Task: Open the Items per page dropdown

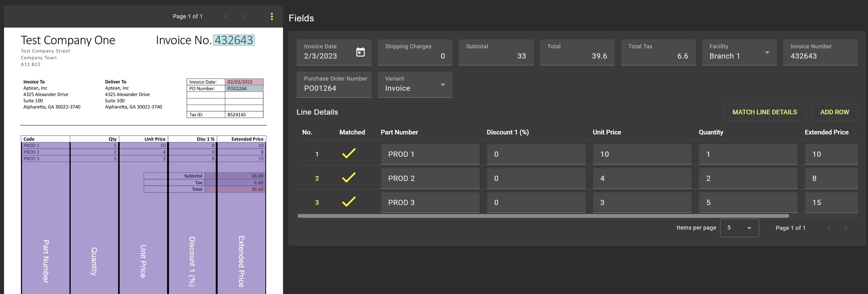Action: click(739, 228)
